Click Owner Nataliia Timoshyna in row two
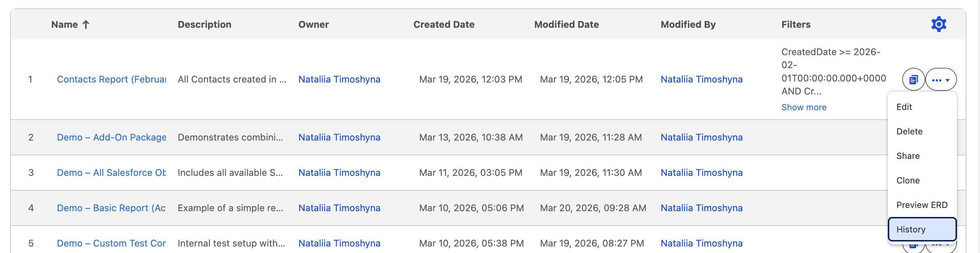Screen dimensions: 980x253 (339, 137)
